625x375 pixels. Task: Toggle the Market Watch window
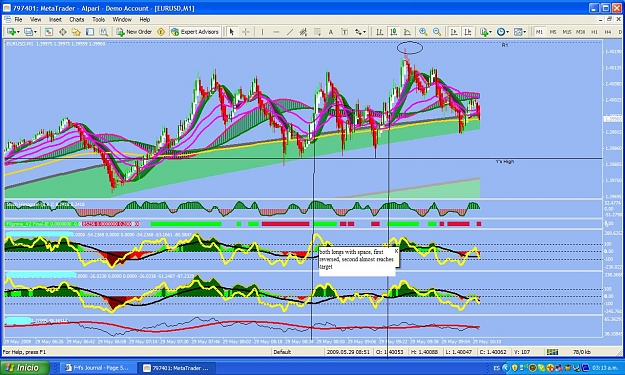(49, 32)
